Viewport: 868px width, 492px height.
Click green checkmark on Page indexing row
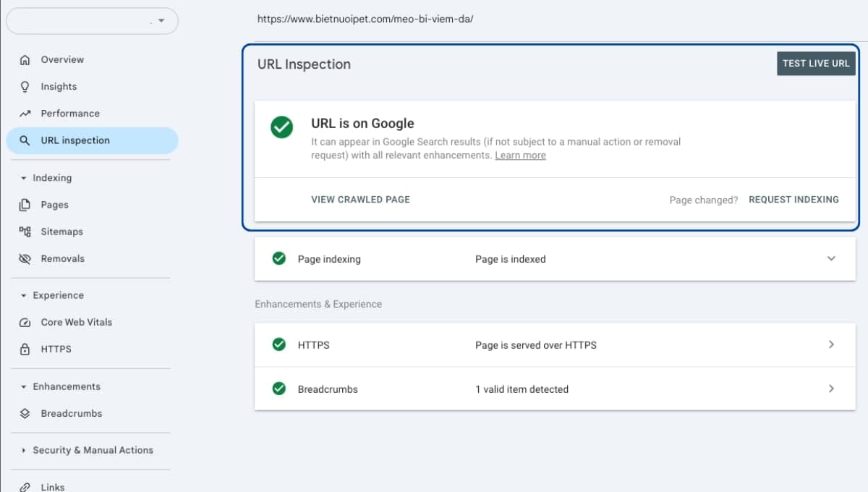(278, 258)
